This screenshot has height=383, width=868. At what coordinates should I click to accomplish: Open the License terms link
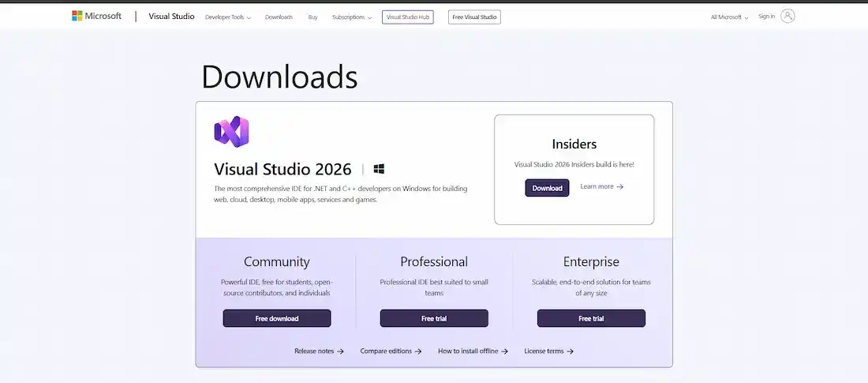tap(548, 351)
